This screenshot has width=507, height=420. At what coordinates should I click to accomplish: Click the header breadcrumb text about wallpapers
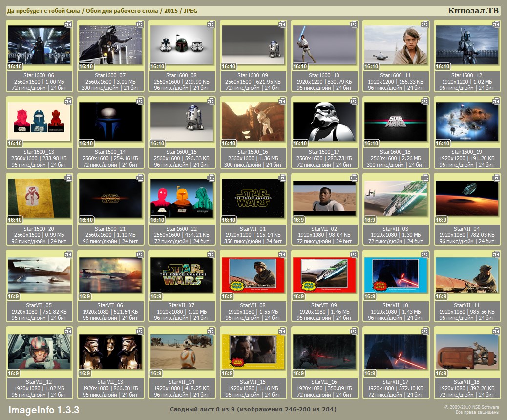point(102,11)
